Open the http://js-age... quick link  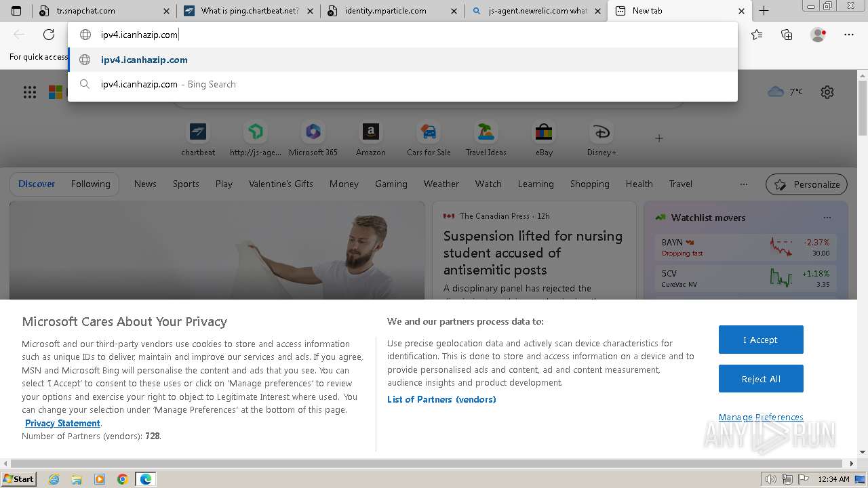[256, 140]
